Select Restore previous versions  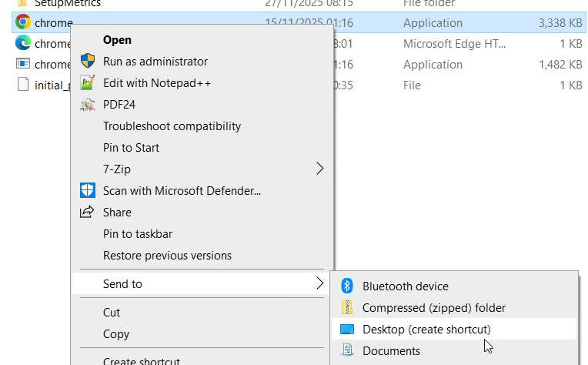click(x=167, y=255)
